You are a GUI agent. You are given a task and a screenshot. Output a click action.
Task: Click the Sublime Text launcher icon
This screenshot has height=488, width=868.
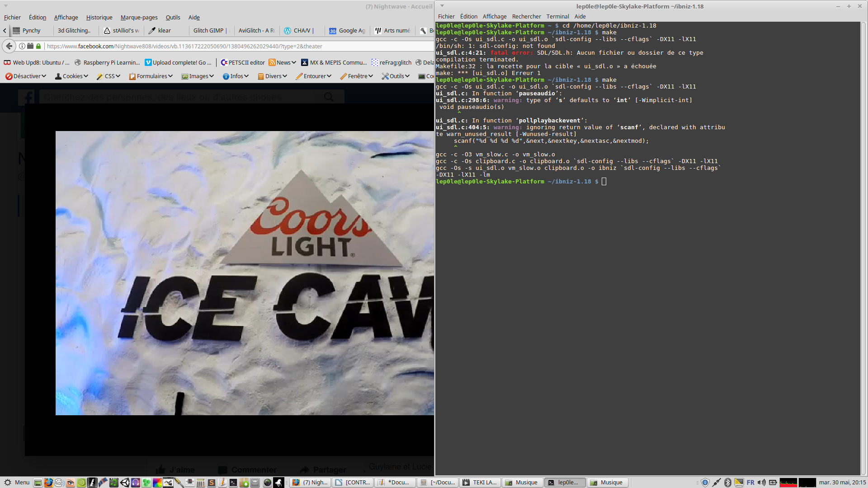click(211, 483)
